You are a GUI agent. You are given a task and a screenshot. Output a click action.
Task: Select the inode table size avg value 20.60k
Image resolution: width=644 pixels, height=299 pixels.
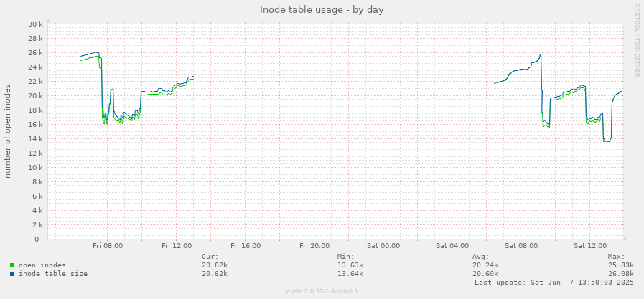(x=485, y=274)
